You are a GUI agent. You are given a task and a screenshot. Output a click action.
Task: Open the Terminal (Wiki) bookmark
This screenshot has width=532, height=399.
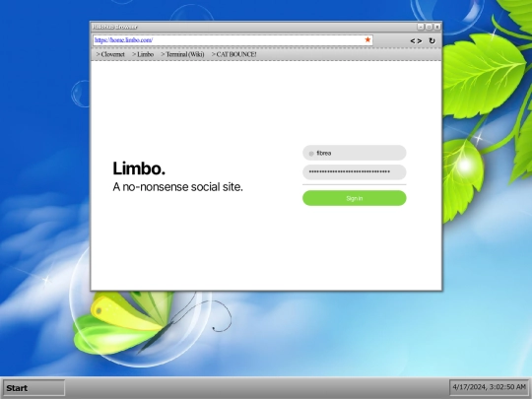coord(182,54)
